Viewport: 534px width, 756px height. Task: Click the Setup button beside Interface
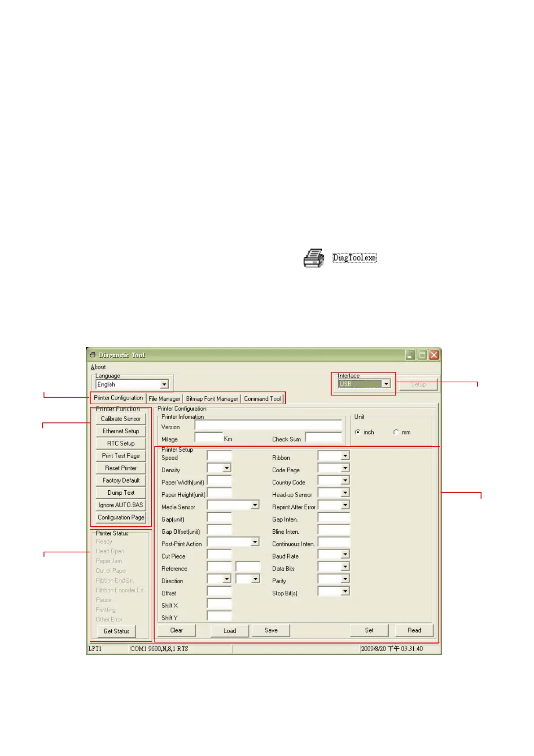pyautogui.click(x=418, y=385)
